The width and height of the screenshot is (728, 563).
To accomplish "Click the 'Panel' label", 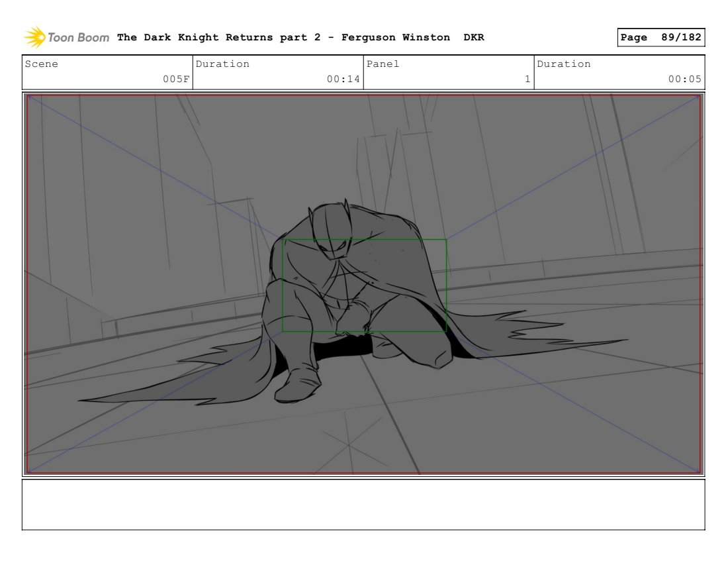I will point(383,64).
